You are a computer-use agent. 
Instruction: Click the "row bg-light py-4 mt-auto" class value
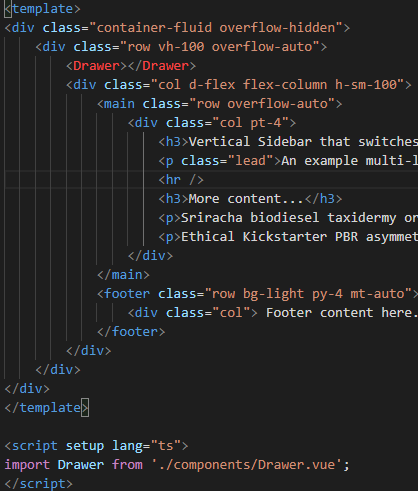pos(308,294)
